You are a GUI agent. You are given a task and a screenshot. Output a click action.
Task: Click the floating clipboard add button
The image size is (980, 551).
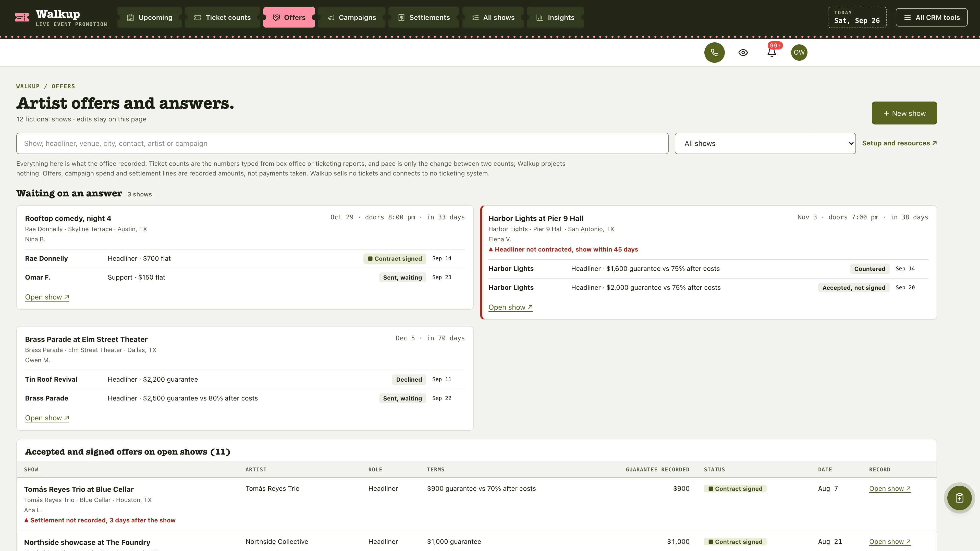[x=959, y=498]
